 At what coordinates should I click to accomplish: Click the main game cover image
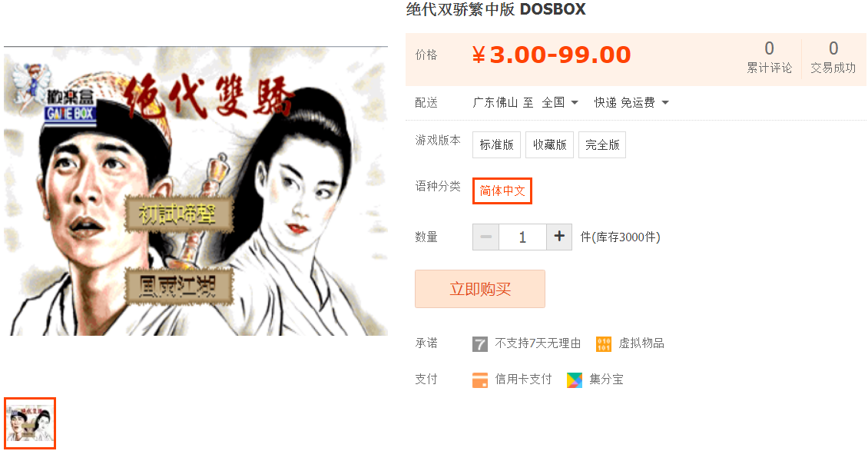(x=196, y=191)
